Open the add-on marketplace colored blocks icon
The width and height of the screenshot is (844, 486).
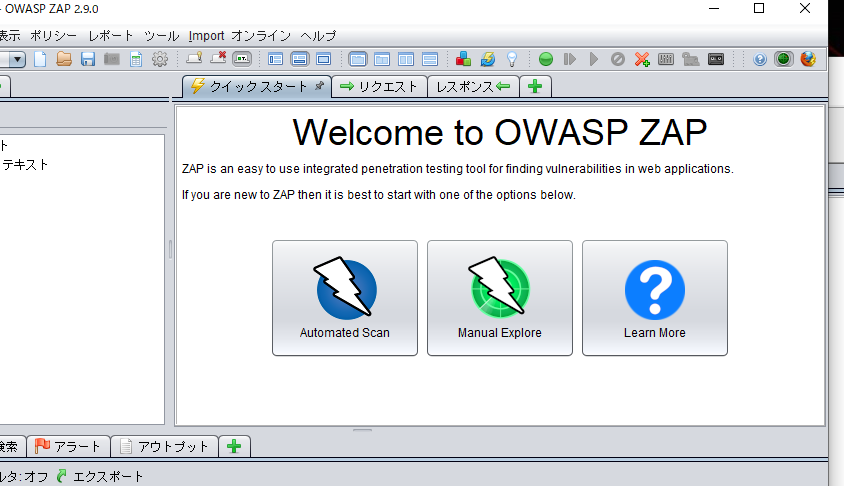pos(463,59)
